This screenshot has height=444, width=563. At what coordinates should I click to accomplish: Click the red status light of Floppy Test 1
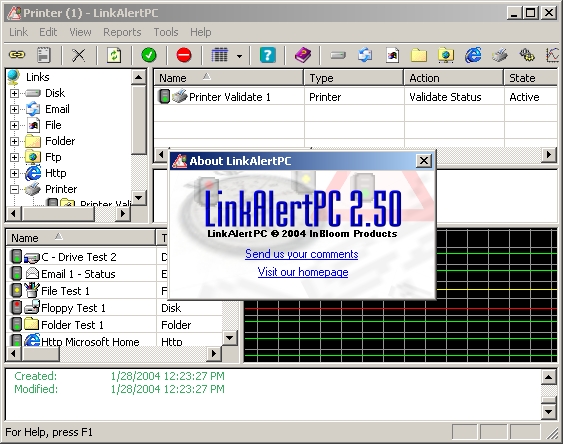coord(17,308)
